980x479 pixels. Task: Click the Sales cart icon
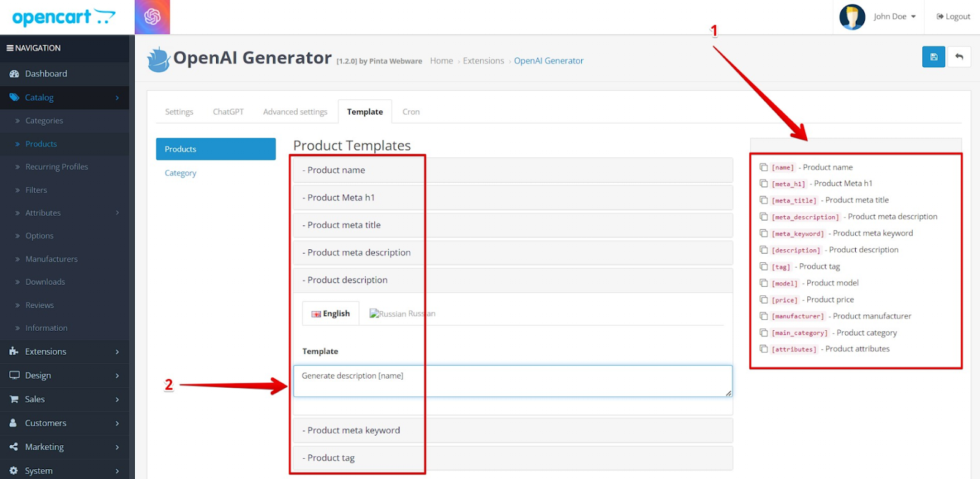point(14,399)
